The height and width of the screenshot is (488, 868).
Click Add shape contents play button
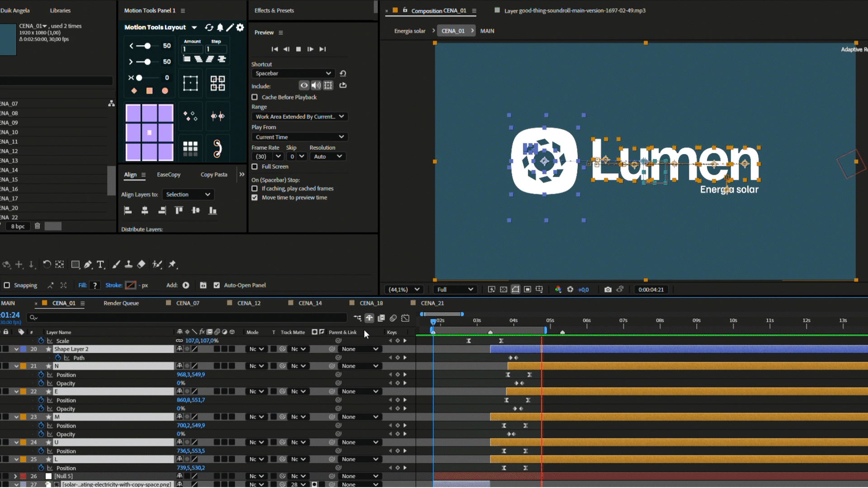coord(186,285)
